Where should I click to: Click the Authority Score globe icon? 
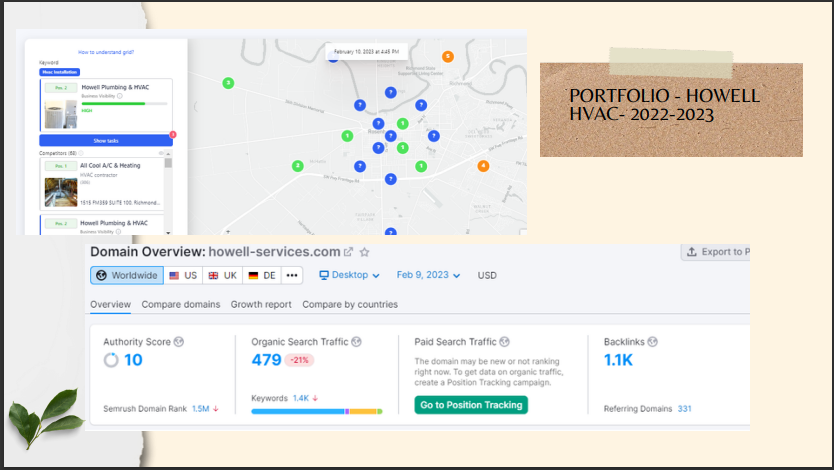(179, 342)
